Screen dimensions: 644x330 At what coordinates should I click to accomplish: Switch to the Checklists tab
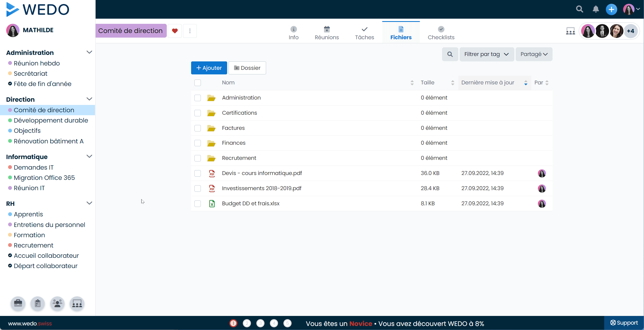(441, 33)
